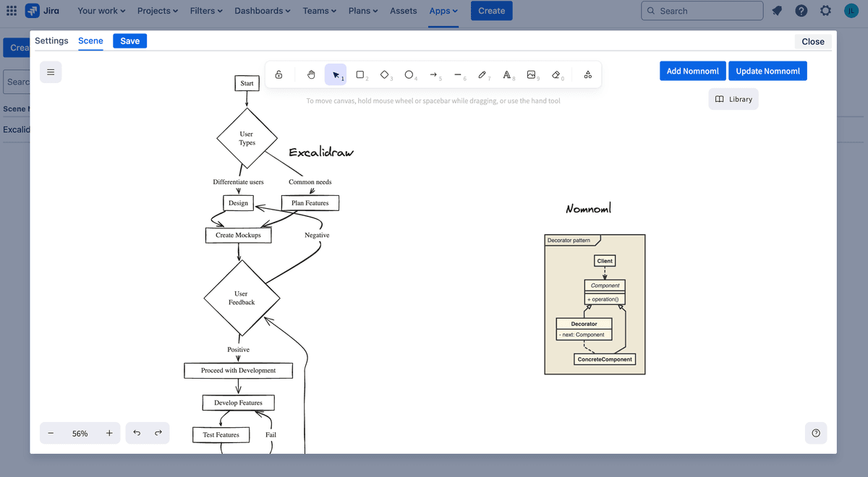The height and width of the screenshot is (477, 868).
Task: Select the Line tool
Action: (458, 74)
